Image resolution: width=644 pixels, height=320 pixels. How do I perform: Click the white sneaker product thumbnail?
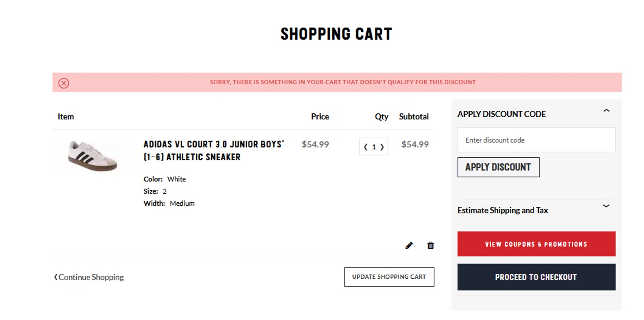point(93,155)
